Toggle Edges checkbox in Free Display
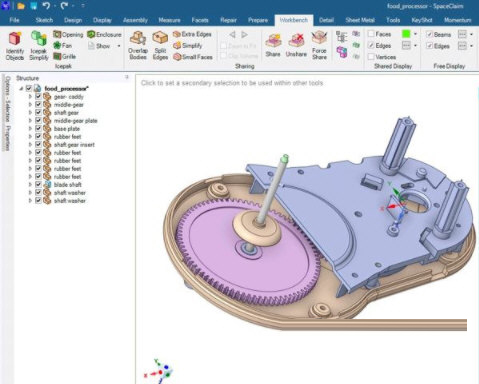Screen dimensions: 479x384 click(429, 46)
